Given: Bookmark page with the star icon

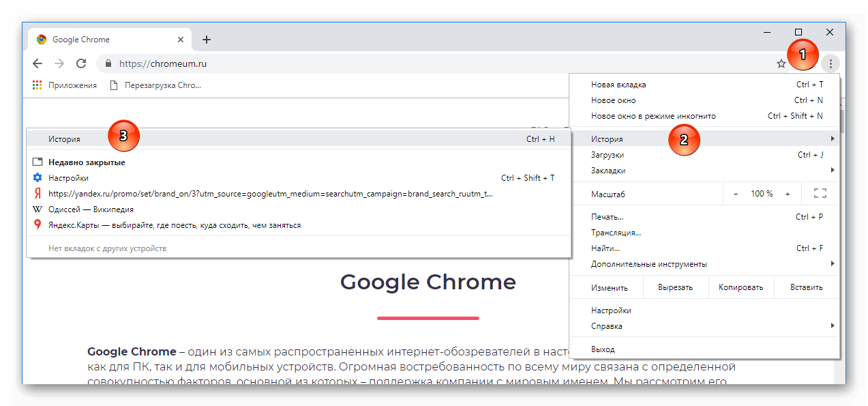Looking at the screenshot, I should coord(781,63).
